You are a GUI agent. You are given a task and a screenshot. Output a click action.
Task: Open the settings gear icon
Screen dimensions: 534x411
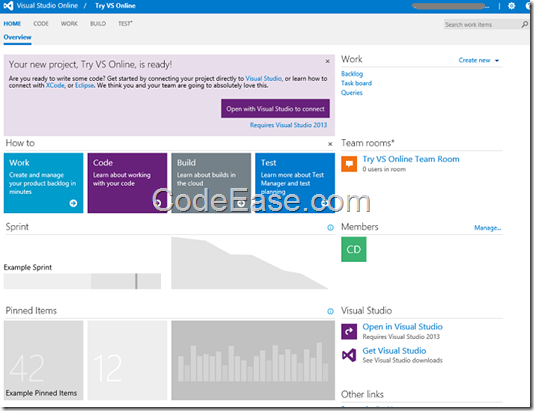511,6
